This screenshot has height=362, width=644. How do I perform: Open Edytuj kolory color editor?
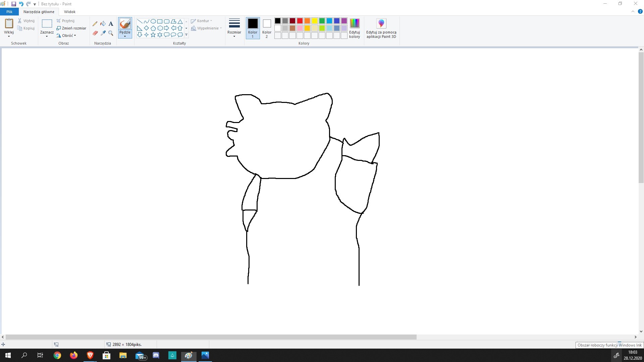pos(355,28)
